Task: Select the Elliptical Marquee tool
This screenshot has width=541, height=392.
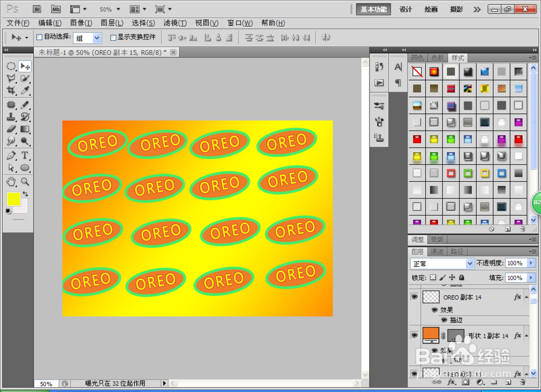Action: point(11,66)
